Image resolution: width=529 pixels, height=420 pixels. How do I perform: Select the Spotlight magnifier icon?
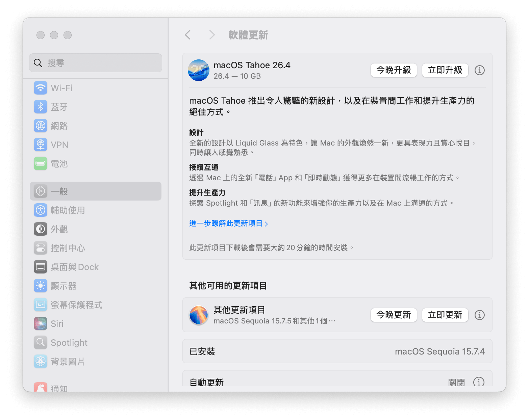[x=41, y=343]
